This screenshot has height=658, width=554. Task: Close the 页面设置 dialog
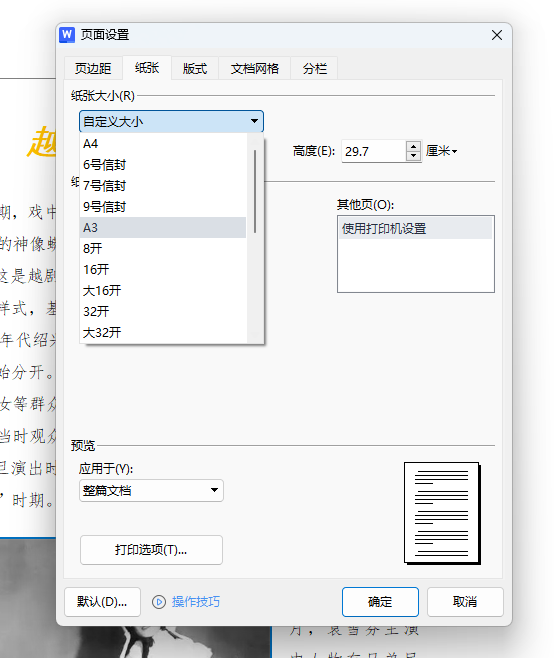497,35
